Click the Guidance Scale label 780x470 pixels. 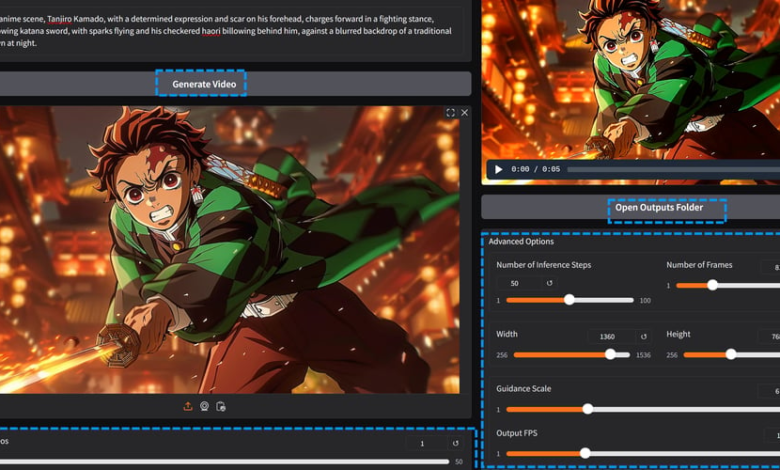(523, 388)
